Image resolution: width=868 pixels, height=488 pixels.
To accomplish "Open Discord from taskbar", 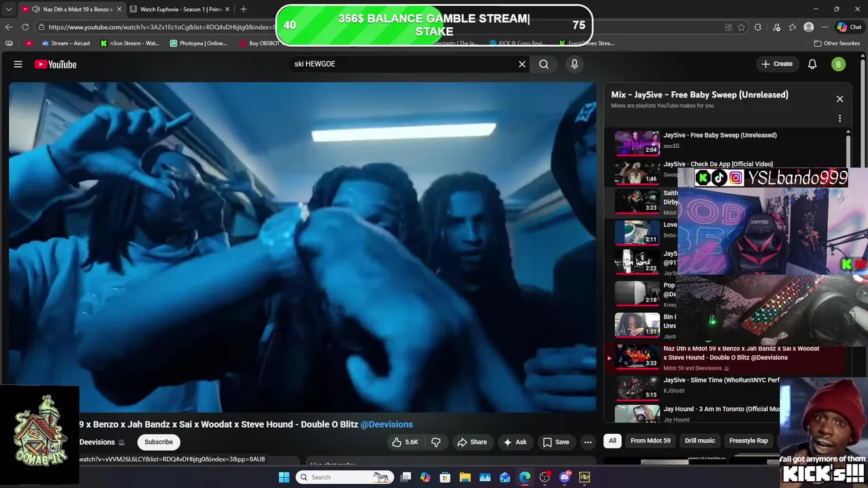I will pos(565,477).
